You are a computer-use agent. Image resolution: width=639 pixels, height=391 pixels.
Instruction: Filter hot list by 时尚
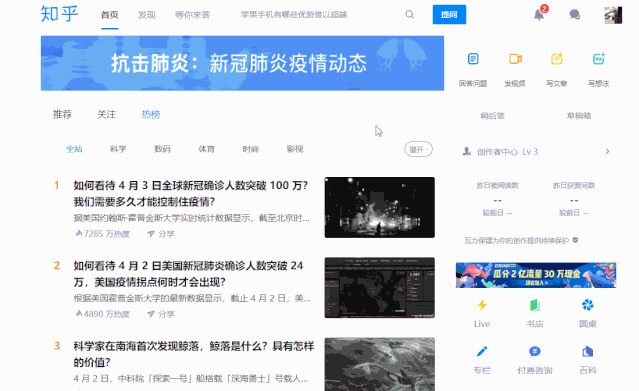(x=251, y=149)
